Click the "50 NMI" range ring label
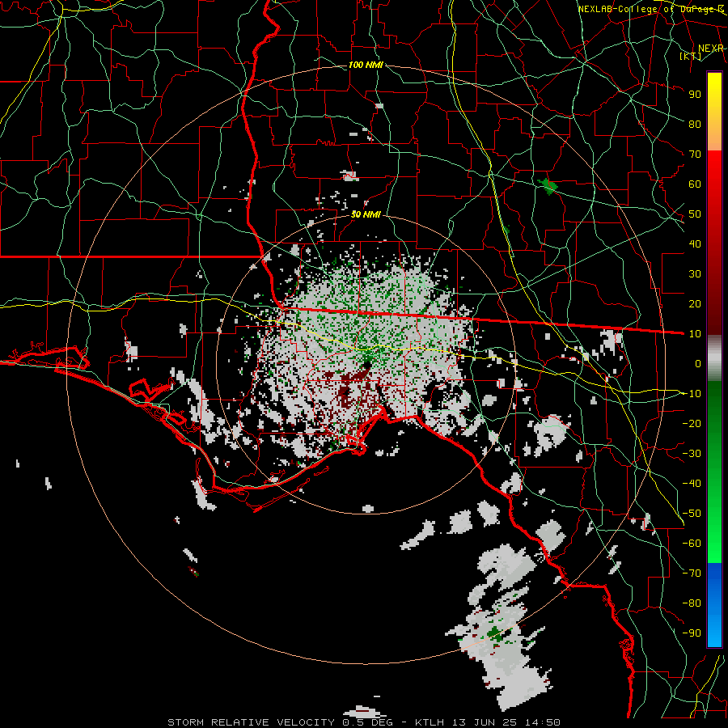This screenshot has width=728, height=728. (366, 214)
